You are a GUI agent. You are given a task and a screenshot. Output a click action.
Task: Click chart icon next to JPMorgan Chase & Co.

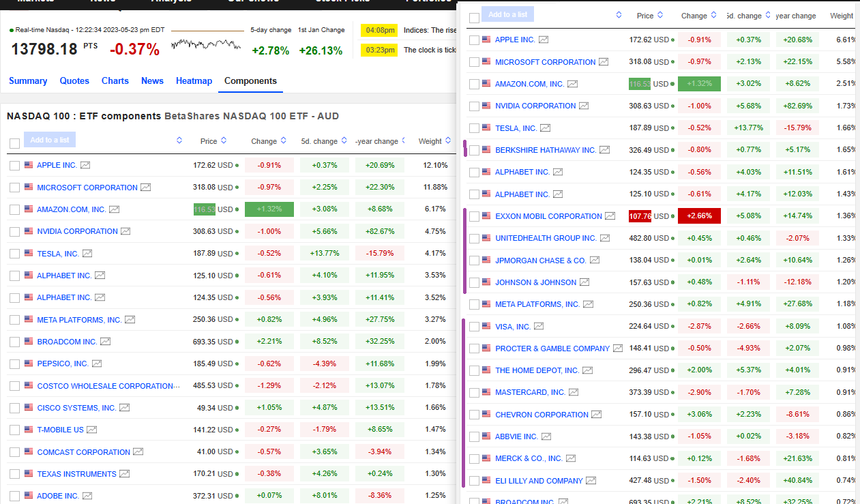(595, 260)
